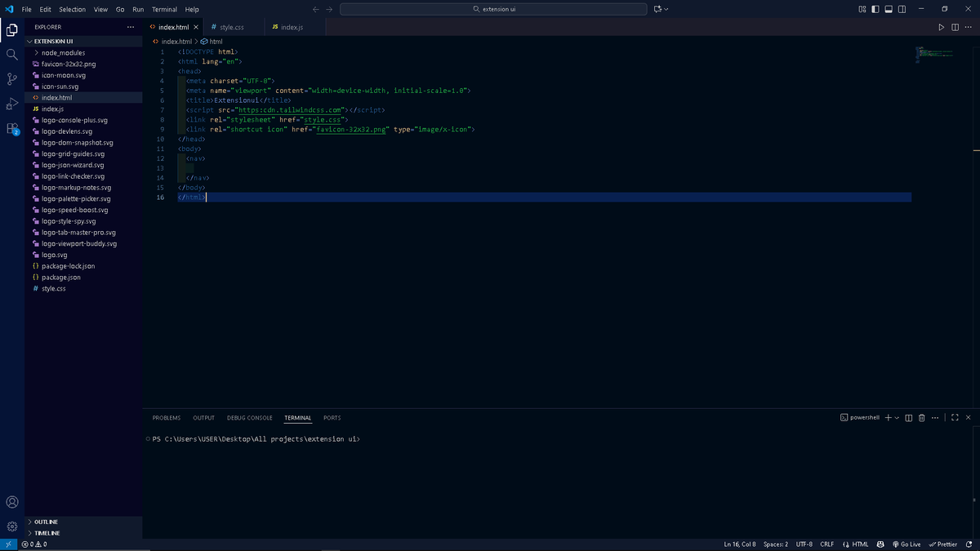Close the index.html editor tab
The image size is (980, 551).
coord(196,27)
